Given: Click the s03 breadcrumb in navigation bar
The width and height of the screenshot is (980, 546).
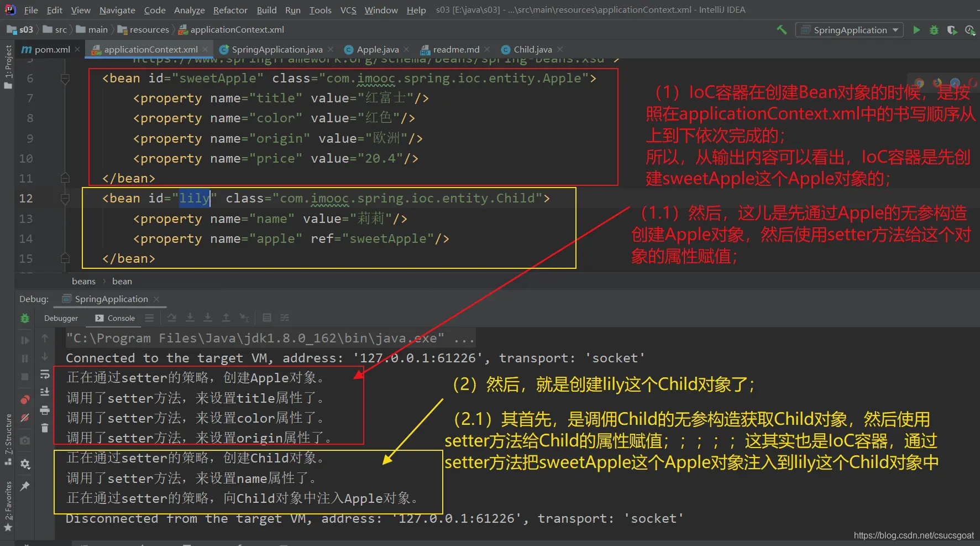Looking at the screenshot, I should (x=20, y=30).
